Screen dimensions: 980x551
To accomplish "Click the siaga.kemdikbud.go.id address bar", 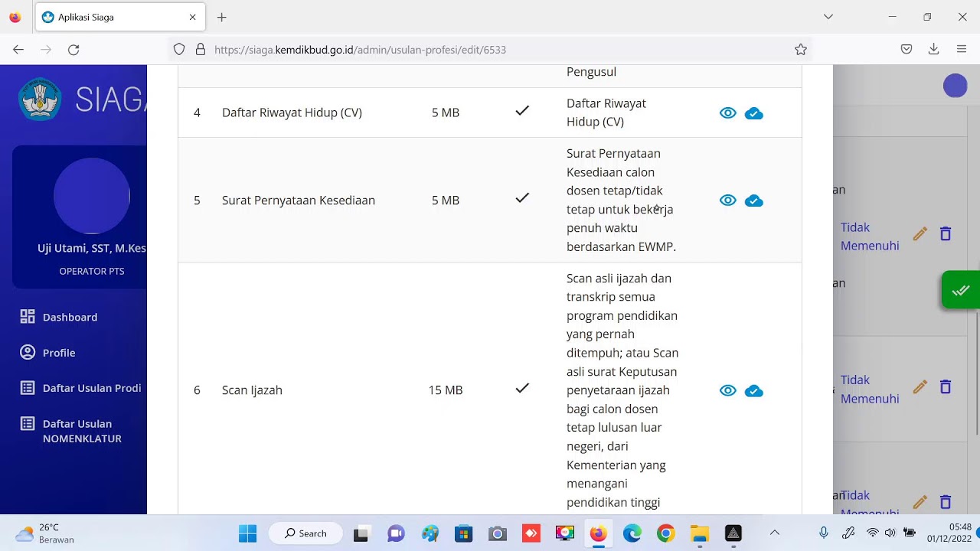I will [x=490, y=50].
